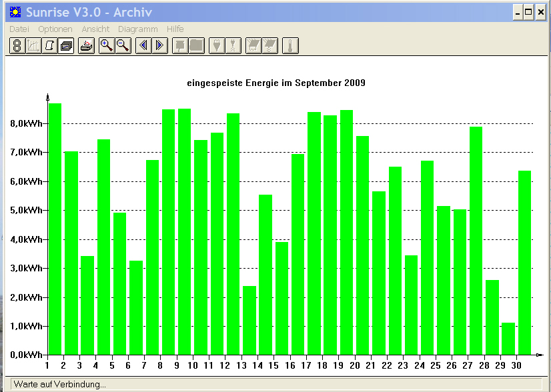Zoom out with the minus magnifier

click(x=123, y=45)
